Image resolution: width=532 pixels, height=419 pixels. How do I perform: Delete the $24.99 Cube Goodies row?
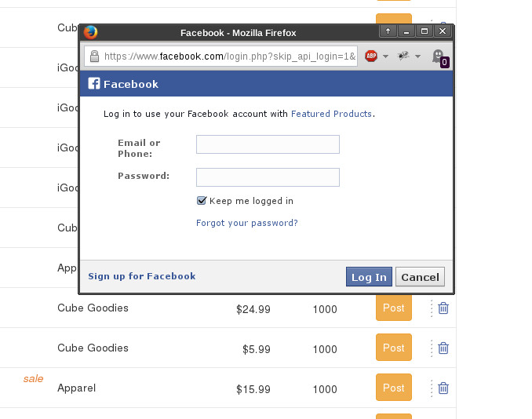coord(443,308)
